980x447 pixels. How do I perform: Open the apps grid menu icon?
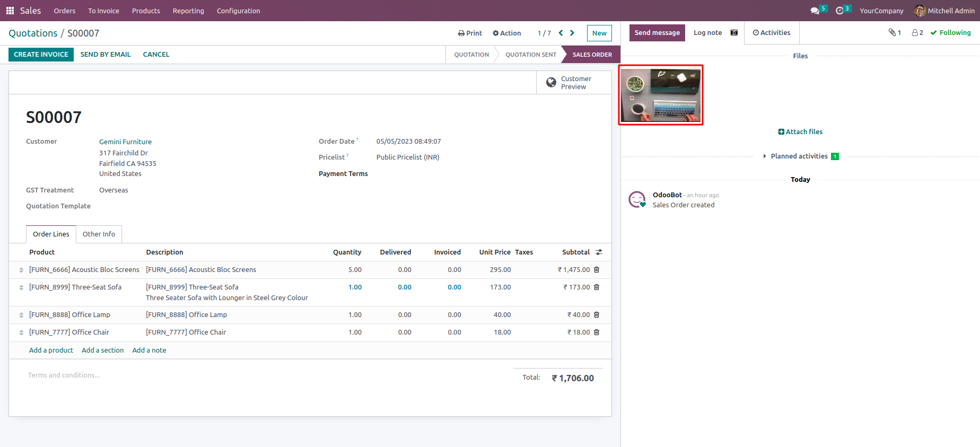[10, 11]
